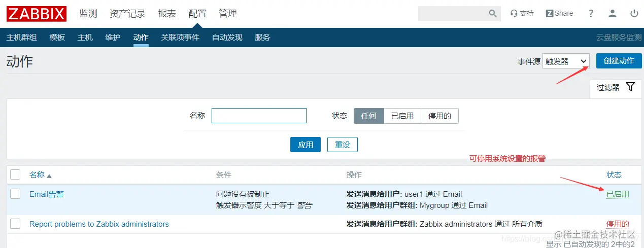Click the 条件 column header

224,175
